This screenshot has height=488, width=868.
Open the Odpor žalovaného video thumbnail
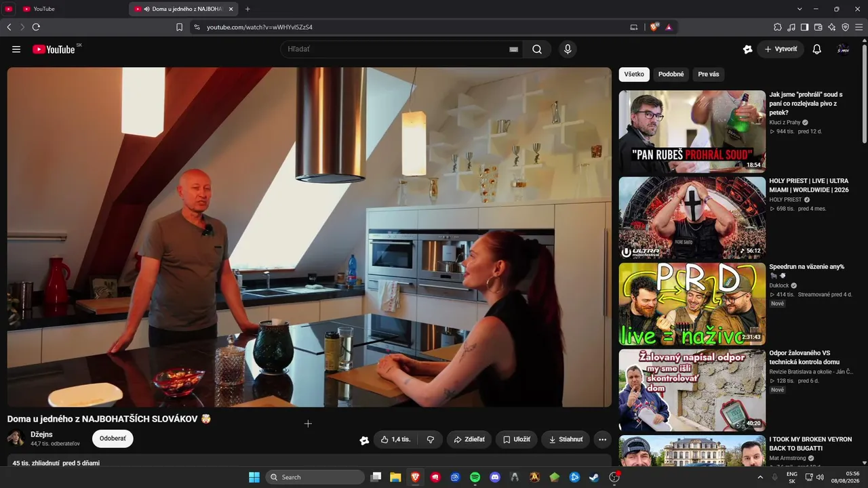[x=692, y=390]
